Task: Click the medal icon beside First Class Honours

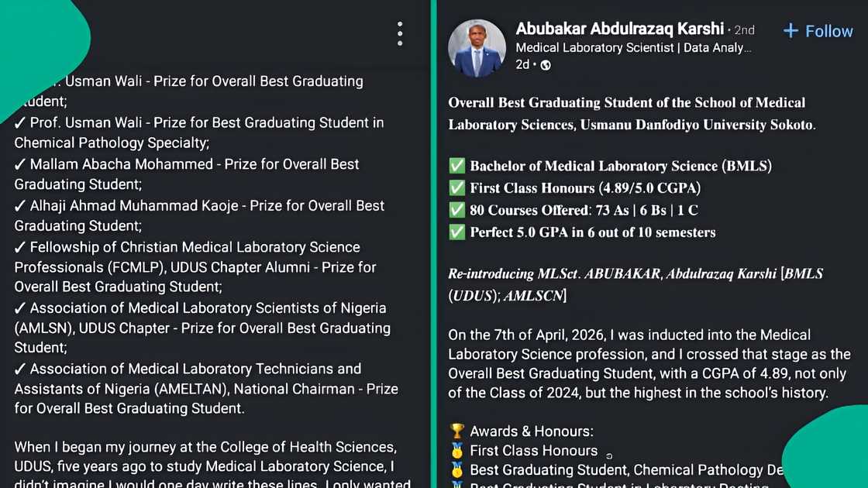Action: click(456, 450)
